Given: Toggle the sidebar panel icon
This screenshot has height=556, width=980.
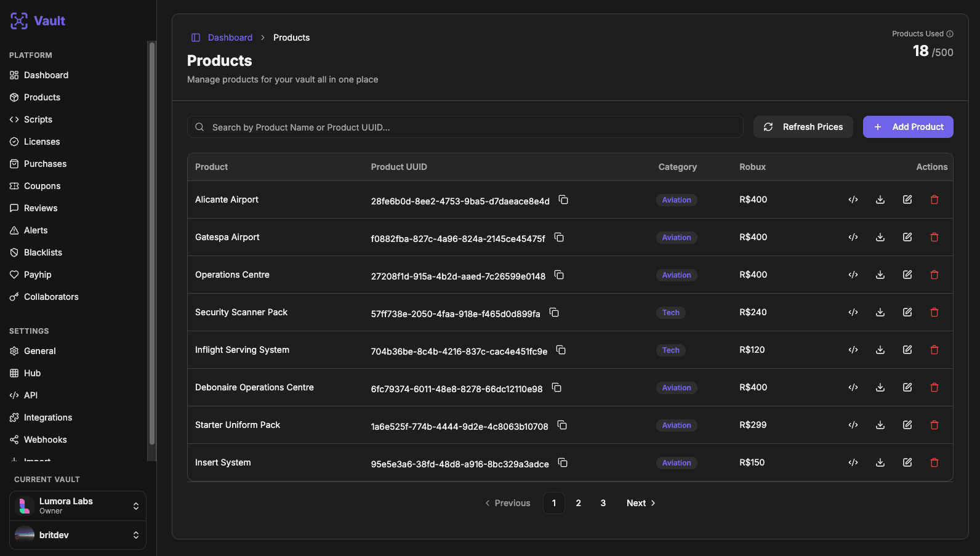Looking at the screenshot, I should (196, 38).
